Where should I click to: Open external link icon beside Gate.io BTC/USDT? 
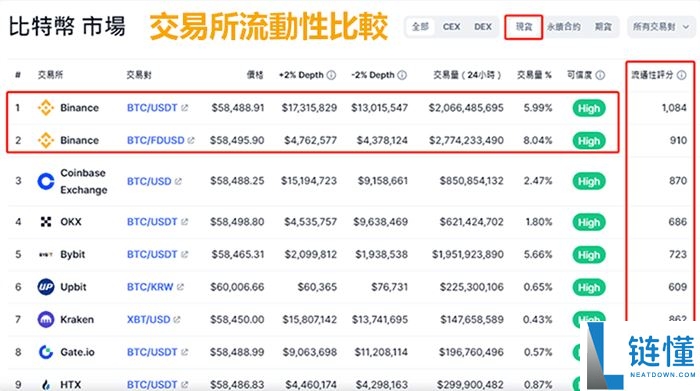[x=184, y=352]
